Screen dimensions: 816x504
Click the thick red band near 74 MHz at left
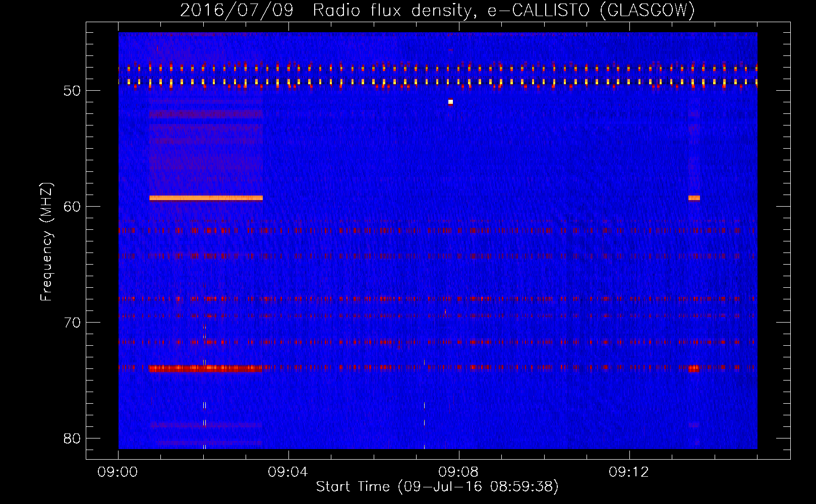click(206, 368)
